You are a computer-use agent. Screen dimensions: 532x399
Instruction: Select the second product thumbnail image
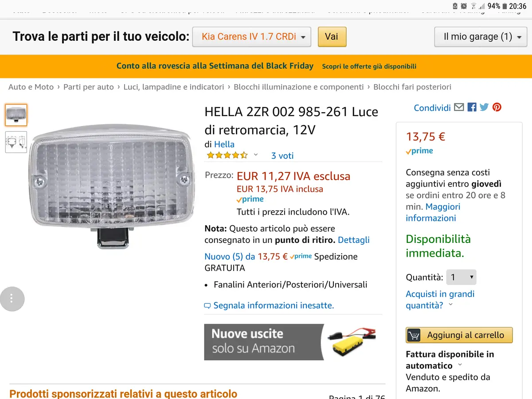[x=16, y=142]
